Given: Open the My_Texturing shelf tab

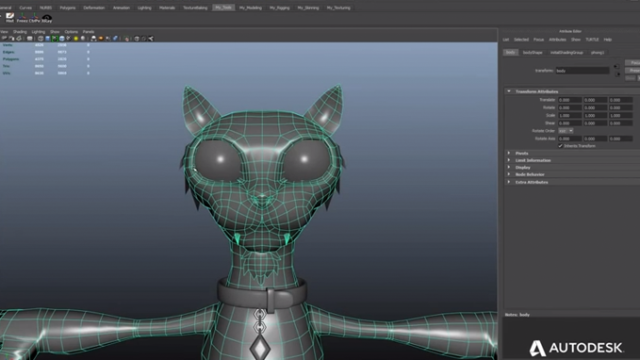Looking at the screenshot, I should tap(338, 7).
